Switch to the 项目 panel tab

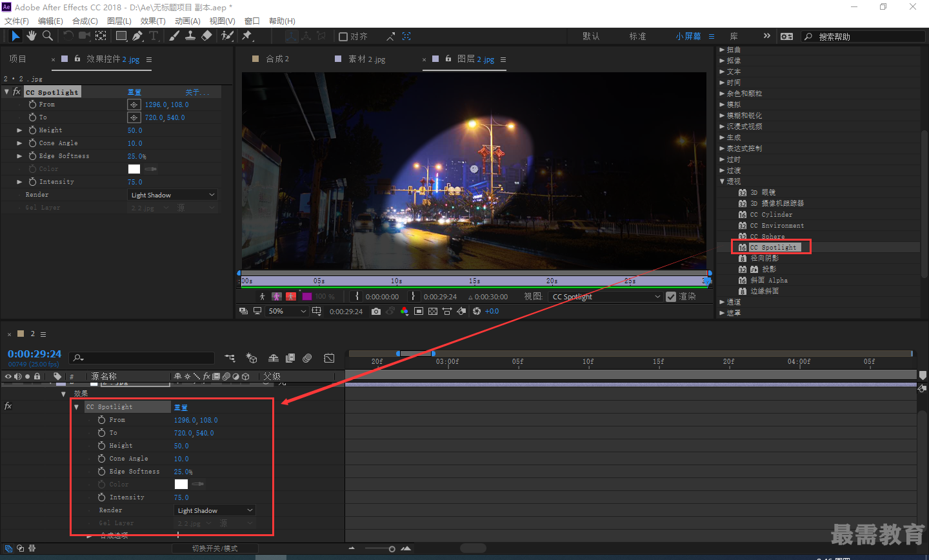point(17,59)
